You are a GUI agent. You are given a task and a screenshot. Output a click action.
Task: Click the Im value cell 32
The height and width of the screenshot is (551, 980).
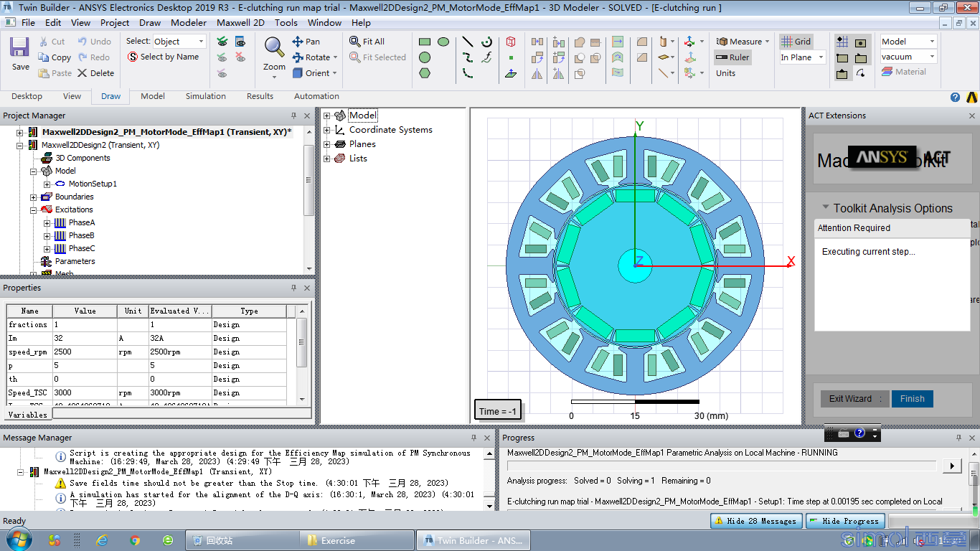tap(85, 338)
